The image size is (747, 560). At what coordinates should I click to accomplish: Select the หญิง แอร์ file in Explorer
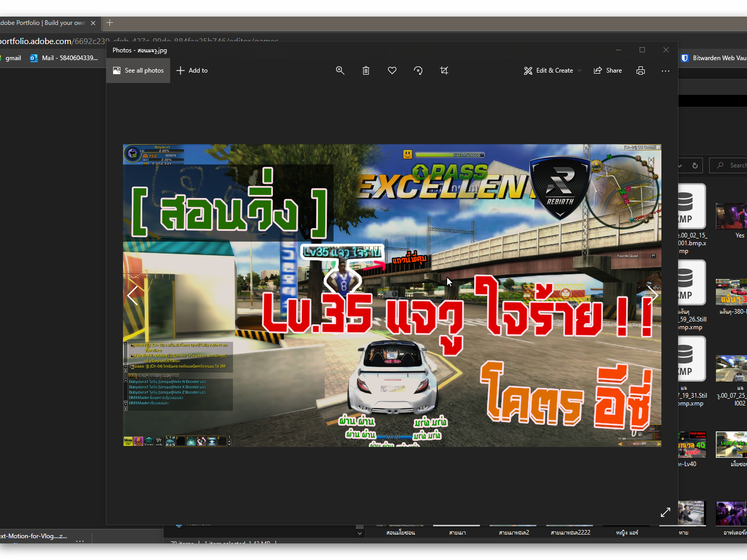coord(627,531)
